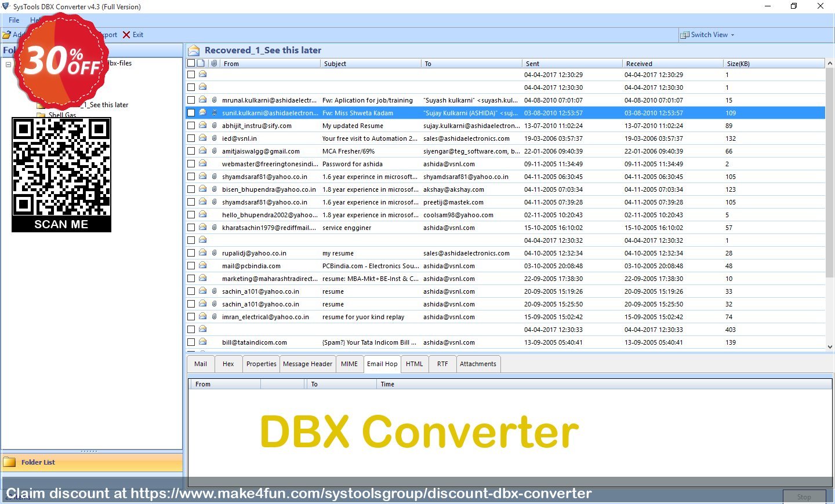Switch to the Message Header tab

[307, 364]
